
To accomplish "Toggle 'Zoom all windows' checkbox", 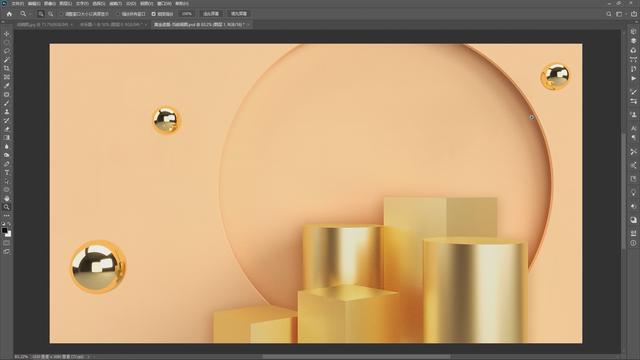I will 118,14.
